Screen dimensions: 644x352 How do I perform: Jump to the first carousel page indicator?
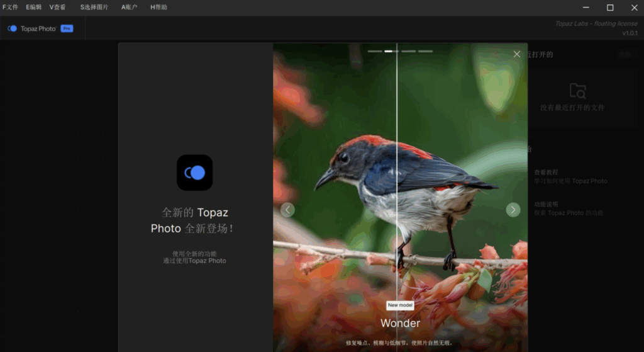(375, 52)
